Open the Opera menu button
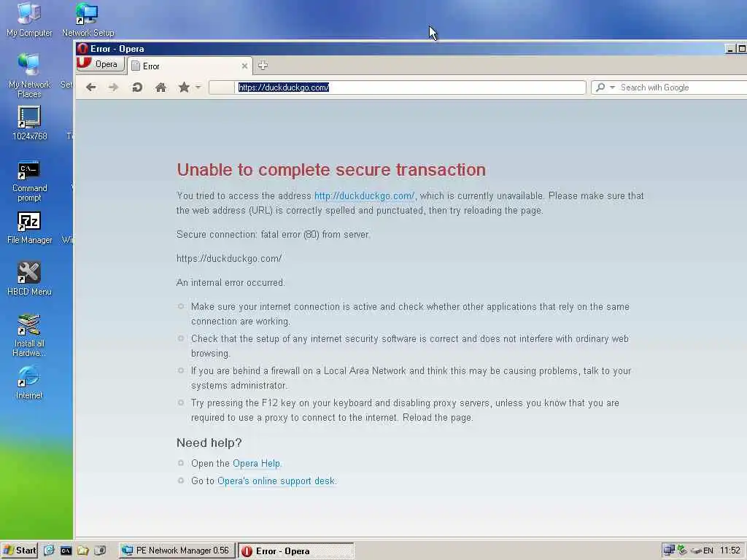The image size is (747, 560). point(100,64)
